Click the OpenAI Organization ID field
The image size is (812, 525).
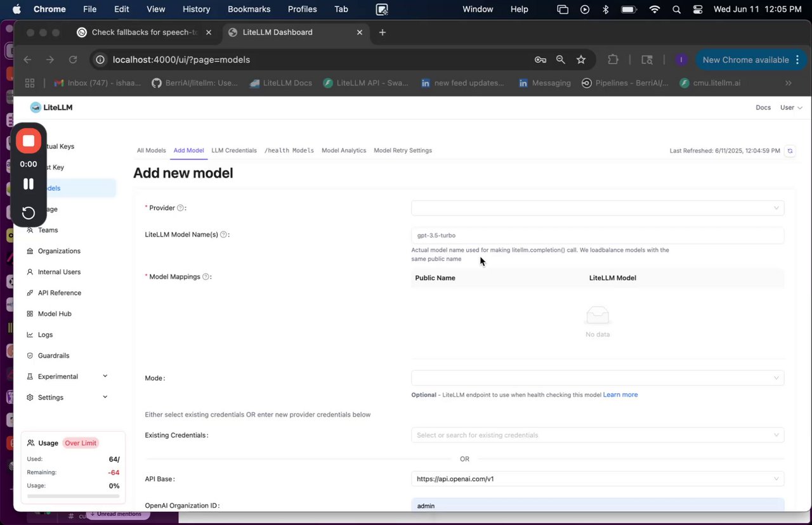pyautogui.click(x=598, y=505)
